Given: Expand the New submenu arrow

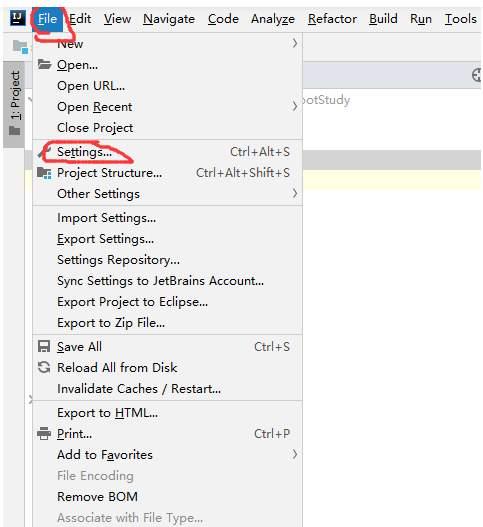Looking at the screenshot, I should (295, 43).
